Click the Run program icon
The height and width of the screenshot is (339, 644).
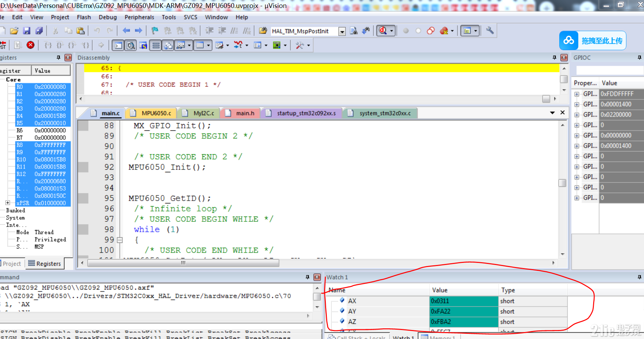18,45
